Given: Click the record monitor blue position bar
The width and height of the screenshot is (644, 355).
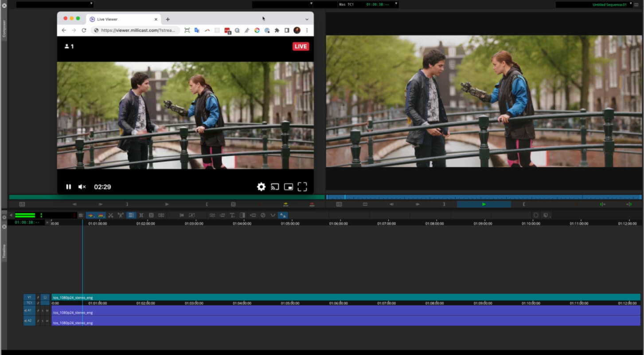Looking at the screenshot, I should [x=484, y=197].
